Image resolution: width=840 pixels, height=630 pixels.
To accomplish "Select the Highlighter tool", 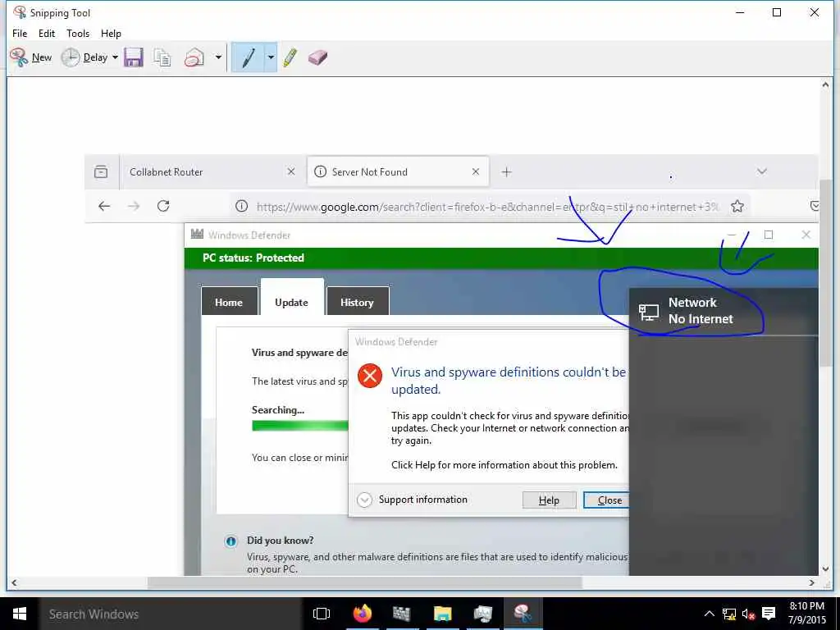I will point(290,57).
